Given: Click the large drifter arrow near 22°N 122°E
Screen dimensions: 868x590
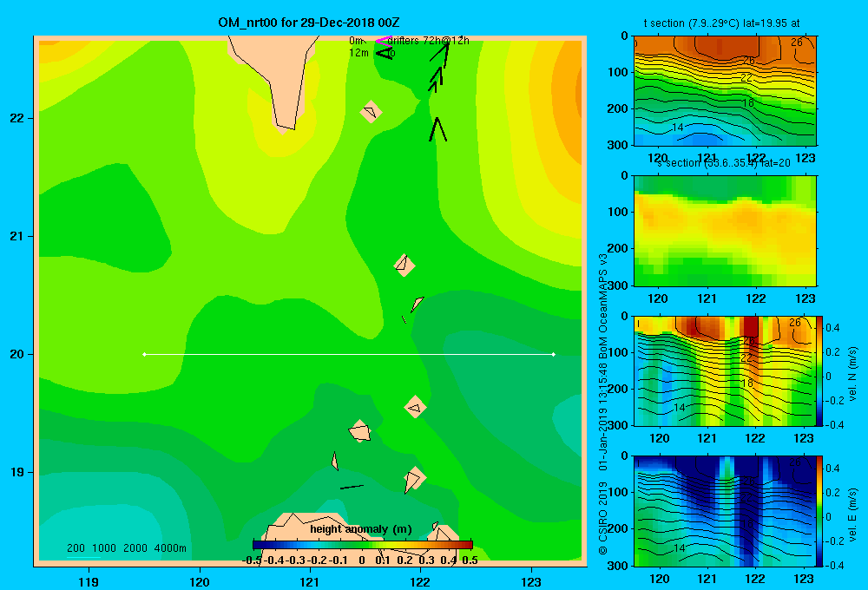Looking at the screenshot, I should 437,129.
